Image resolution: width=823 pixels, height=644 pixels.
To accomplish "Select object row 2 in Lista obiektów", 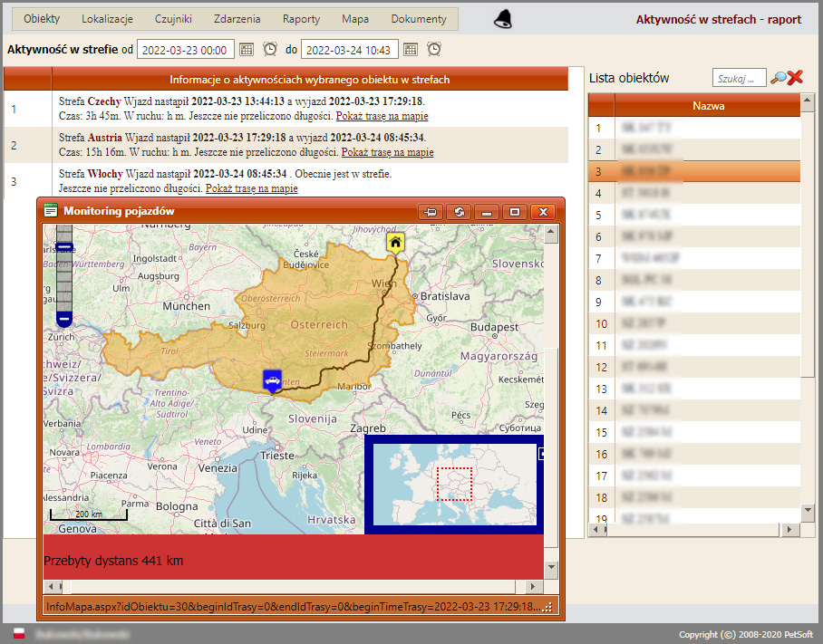I will point(694,150).
